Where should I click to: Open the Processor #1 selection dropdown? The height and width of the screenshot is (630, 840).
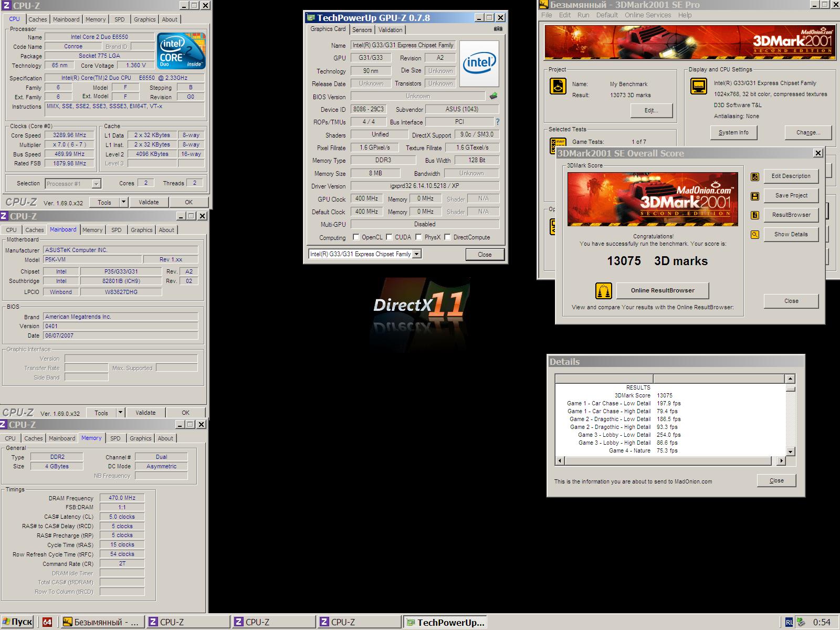[x=96, y=184]
